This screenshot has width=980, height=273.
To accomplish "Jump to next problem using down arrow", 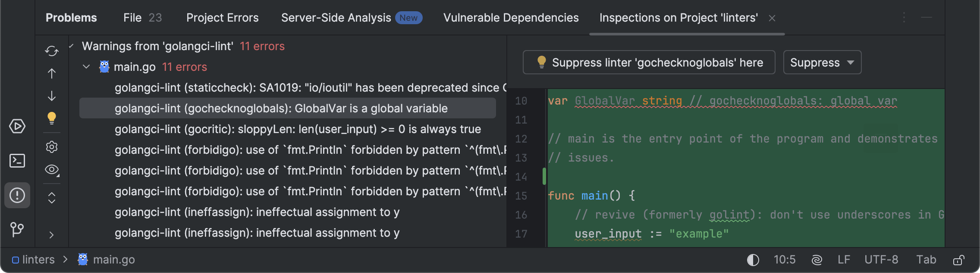I will [x=52, y=96].
